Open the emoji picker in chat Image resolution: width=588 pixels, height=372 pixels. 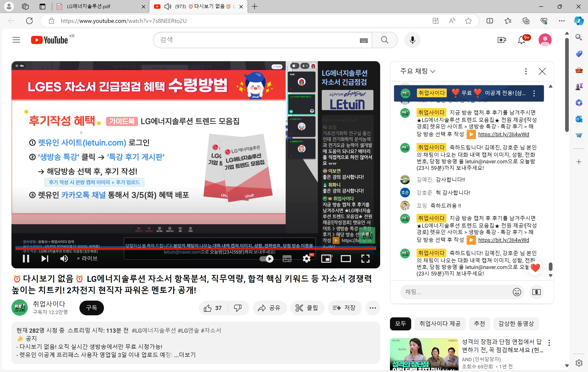point(517,292)
